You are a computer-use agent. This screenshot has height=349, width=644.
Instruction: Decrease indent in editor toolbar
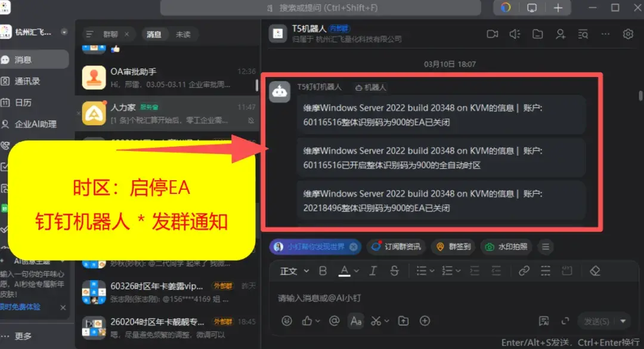(x=496, y=271)
